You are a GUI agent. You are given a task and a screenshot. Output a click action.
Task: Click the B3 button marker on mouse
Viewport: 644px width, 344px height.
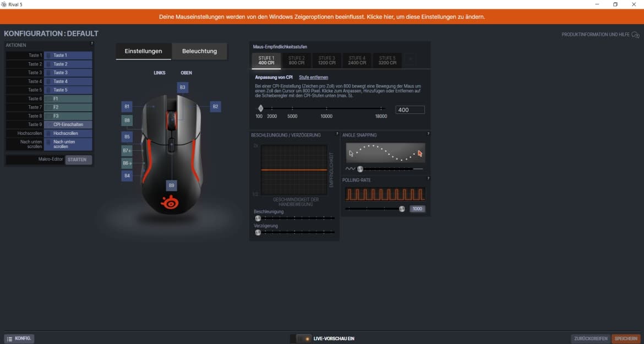click(x=183, y=88)
